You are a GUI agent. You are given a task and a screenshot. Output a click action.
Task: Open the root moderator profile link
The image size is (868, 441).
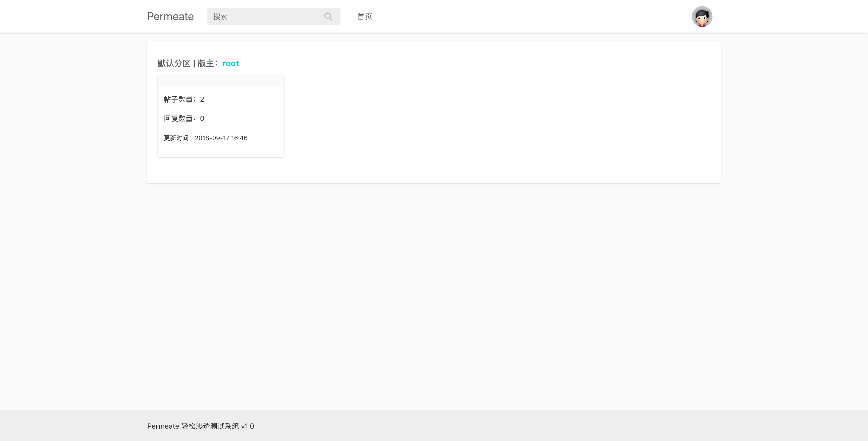(x=230, y=63)
